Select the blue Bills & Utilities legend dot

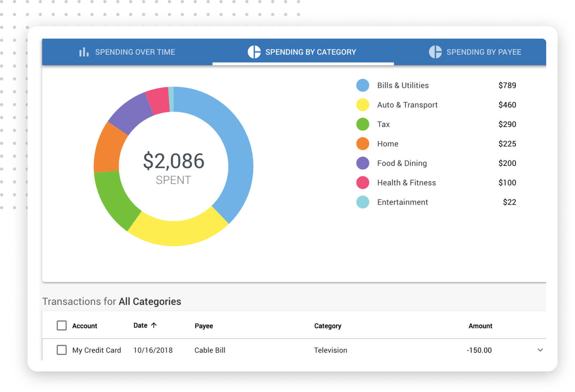tap(362, 85)
